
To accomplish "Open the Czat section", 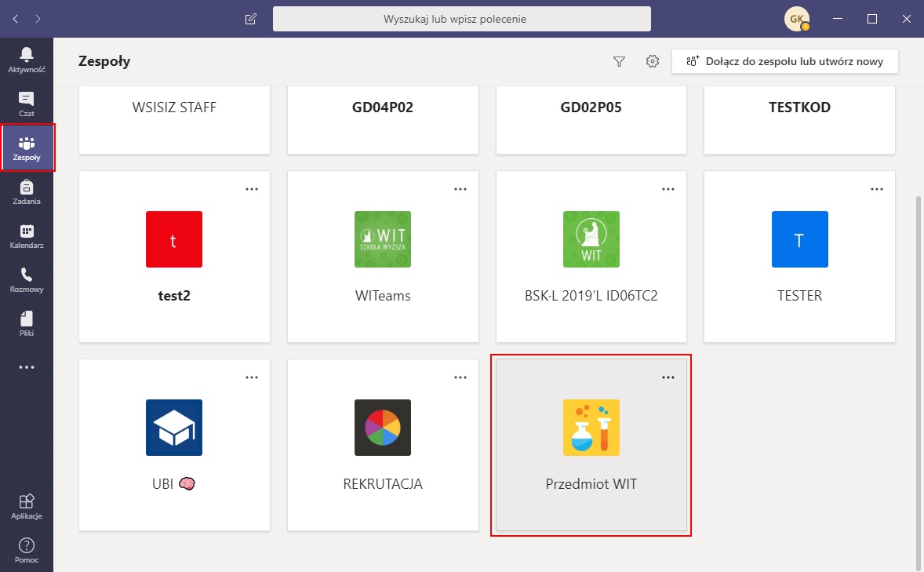I will pyautogui.click(x=27, y=104).
